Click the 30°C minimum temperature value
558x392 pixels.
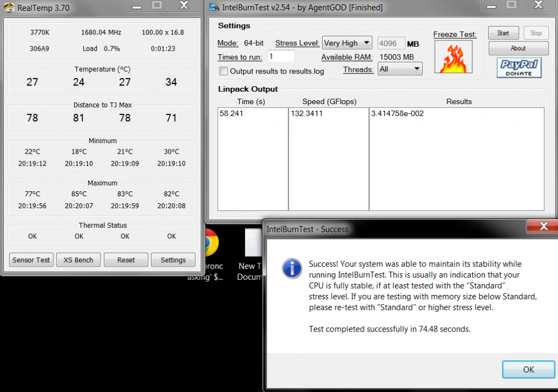pos(172,152)
